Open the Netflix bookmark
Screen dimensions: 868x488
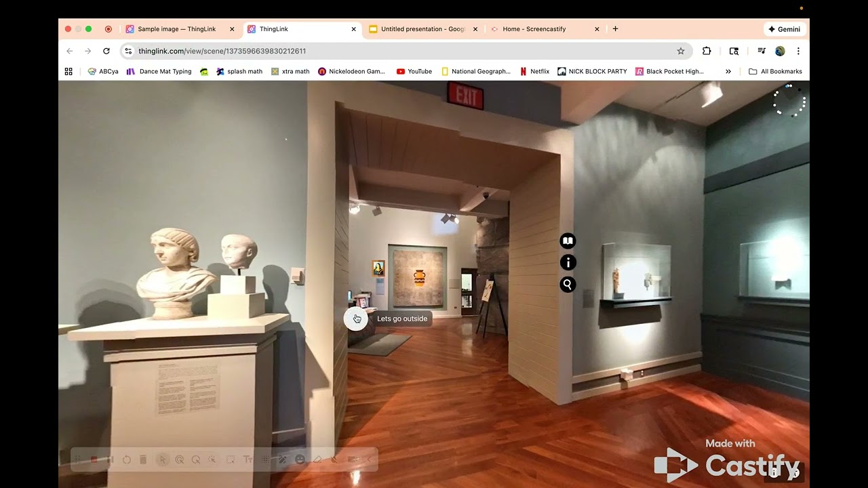(x=534, y=71)
